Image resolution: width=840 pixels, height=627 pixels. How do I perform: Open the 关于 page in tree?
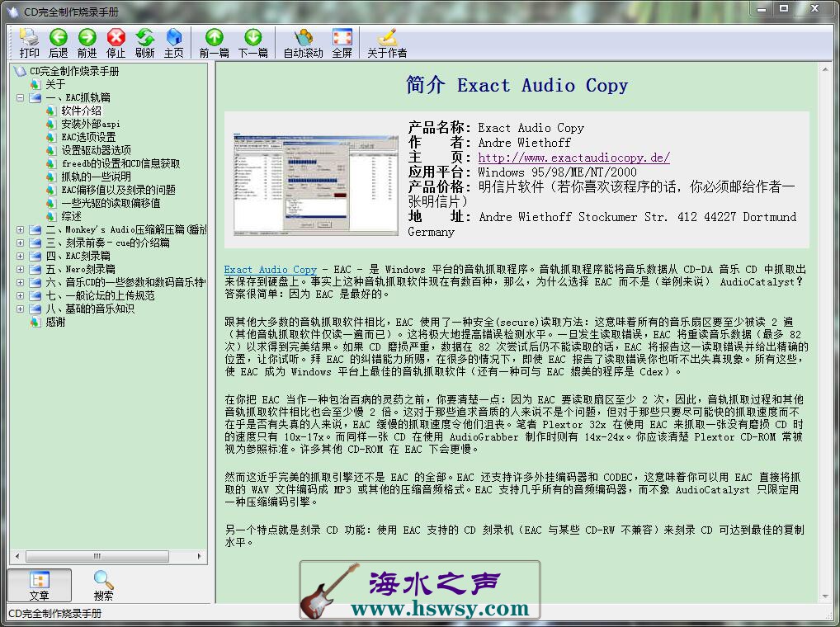[55, 84]
